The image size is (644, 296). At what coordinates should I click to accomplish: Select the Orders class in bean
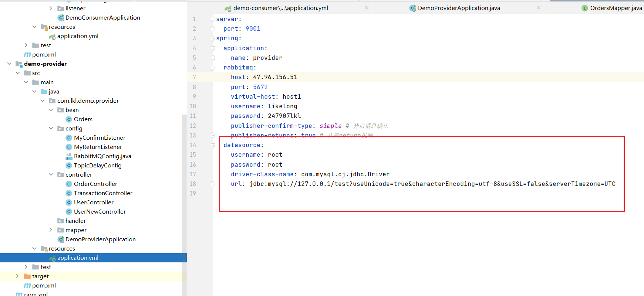coord(83,119)
